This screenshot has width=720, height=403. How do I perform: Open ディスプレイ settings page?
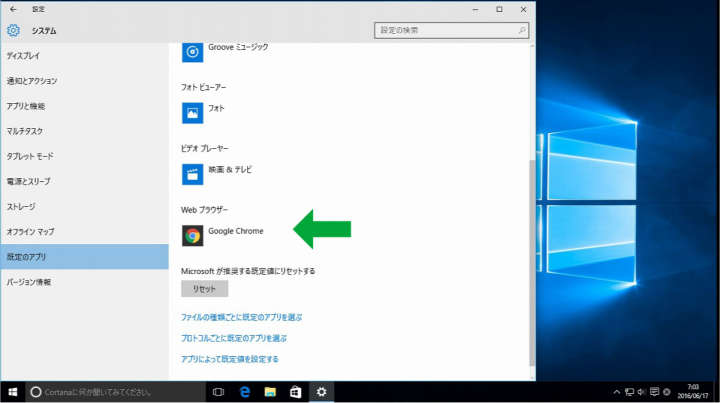84,56
